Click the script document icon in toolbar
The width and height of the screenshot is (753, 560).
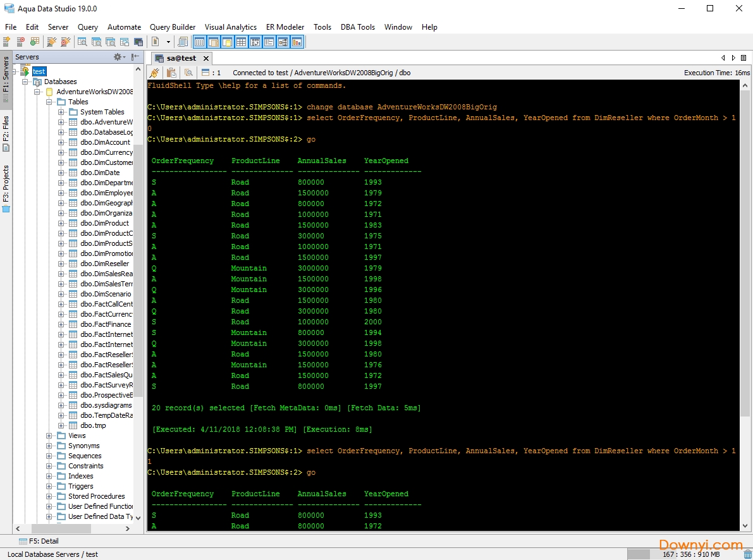[156, 42]
